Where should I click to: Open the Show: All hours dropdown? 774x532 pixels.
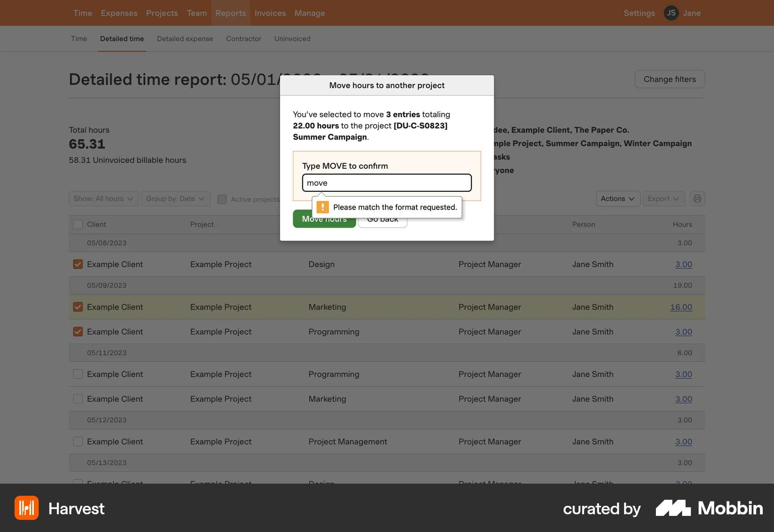(103, 198)
